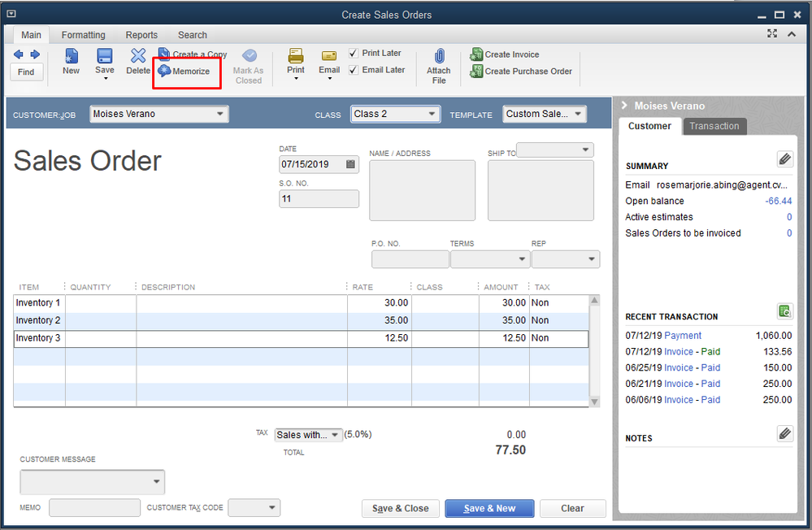Open the date calendar picker

point(350,164)
